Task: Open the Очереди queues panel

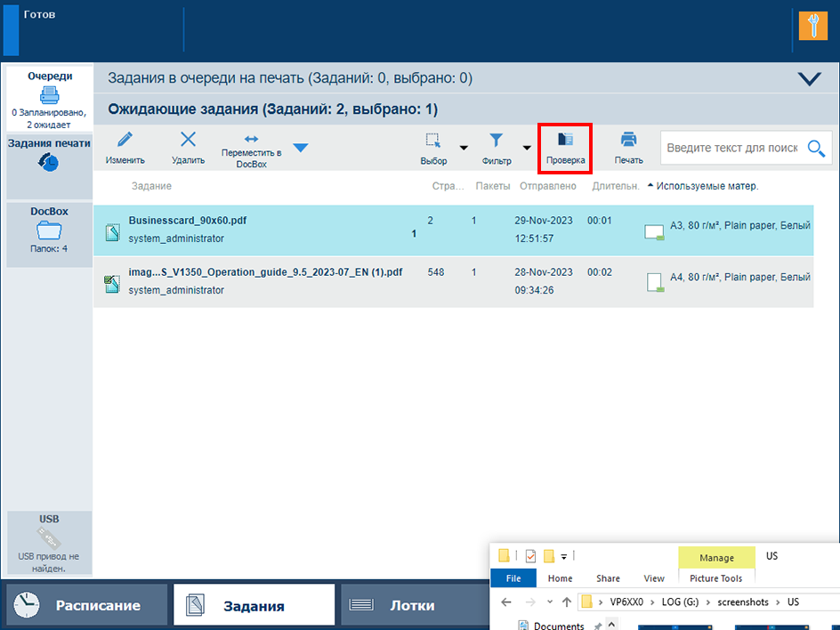Action: (x=49, y=99)
